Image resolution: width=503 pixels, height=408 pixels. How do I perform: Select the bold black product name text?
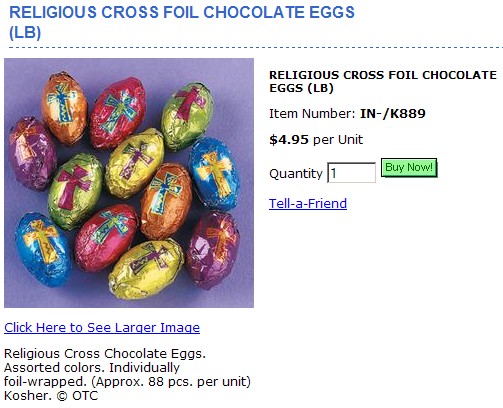tap(383, 81)
